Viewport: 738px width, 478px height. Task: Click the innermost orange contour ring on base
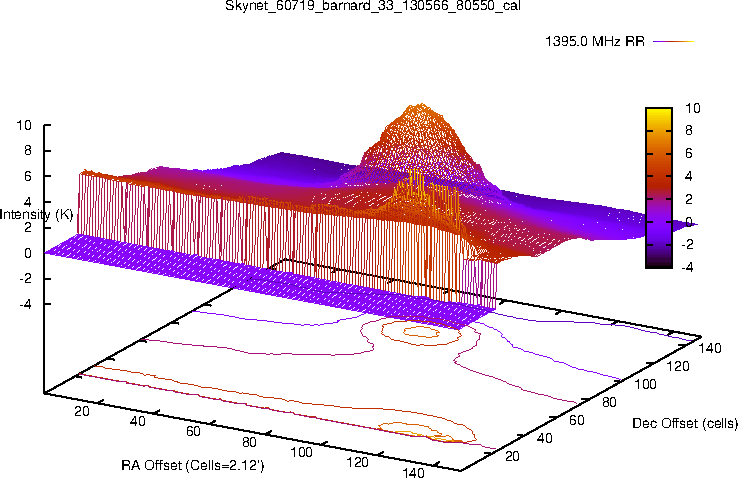click(422, 332)
